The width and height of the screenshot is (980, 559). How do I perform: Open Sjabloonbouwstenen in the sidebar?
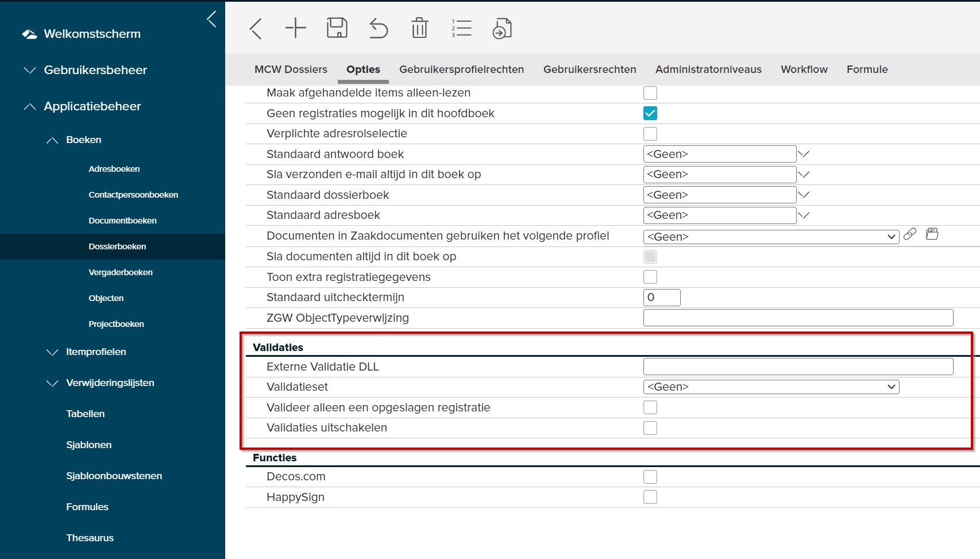point(114,476)
